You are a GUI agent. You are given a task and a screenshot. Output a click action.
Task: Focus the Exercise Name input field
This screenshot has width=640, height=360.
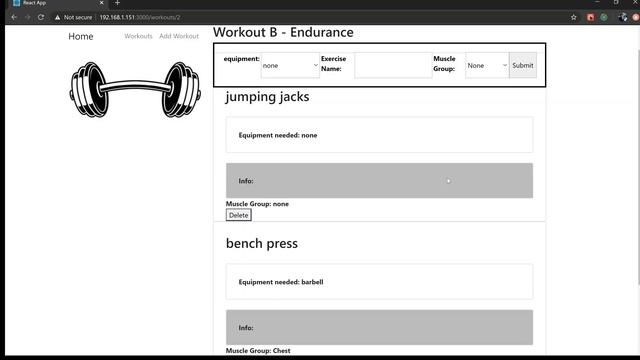coord(393,65)
